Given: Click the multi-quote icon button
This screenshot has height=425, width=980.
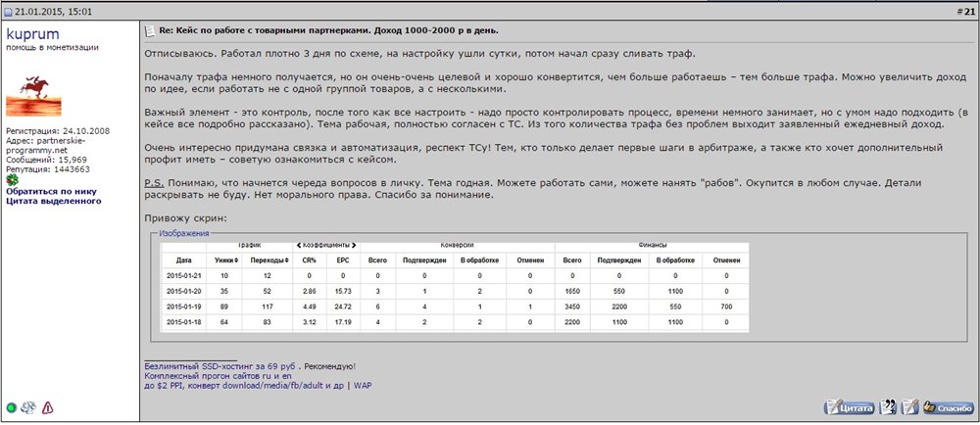Looking at the screenshot, I should [888, 407].
